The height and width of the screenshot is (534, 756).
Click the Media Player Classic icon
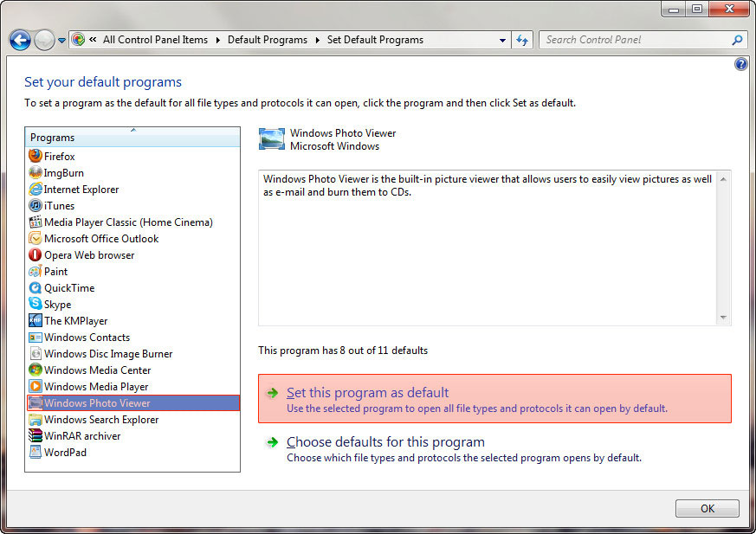[x=36, y=222]
